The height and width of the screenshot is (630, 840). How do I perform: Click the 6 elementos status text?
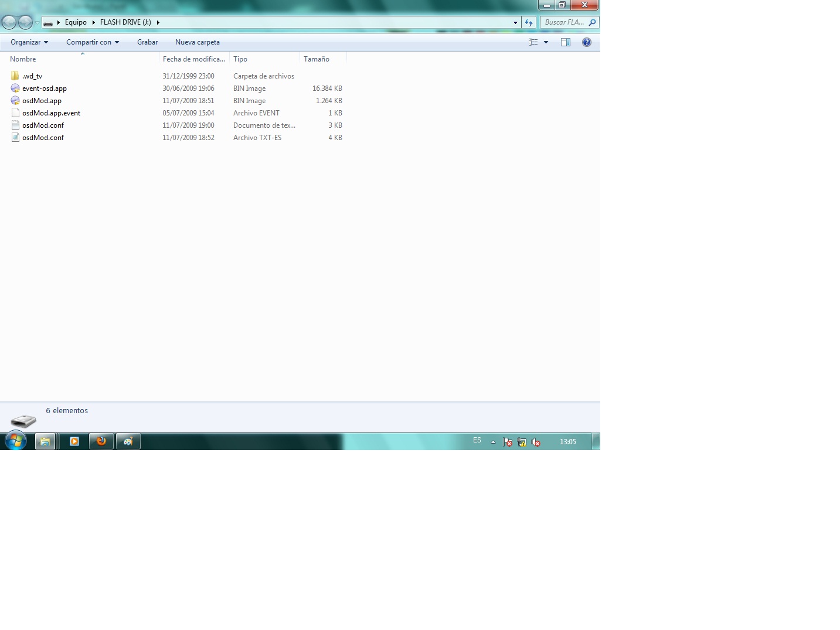point(67,411)
